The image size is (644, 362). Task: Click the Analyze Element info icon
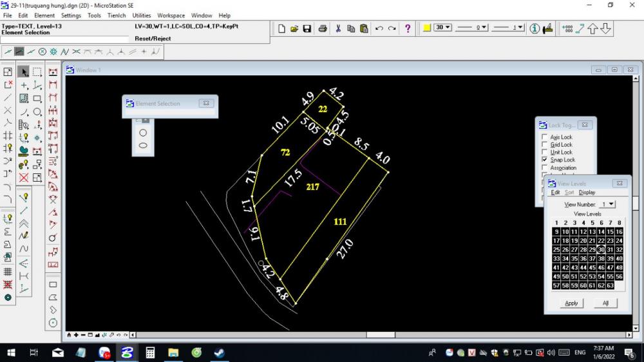(535, 28)
